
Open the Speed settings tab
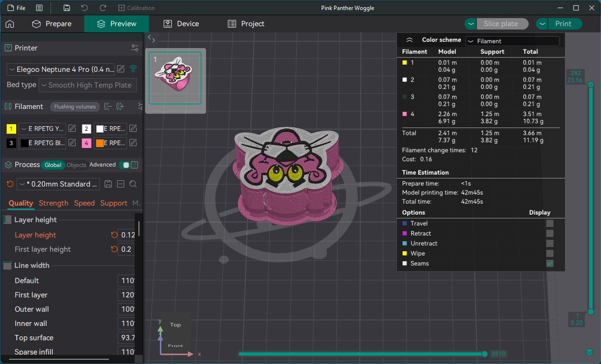(84, 203)
